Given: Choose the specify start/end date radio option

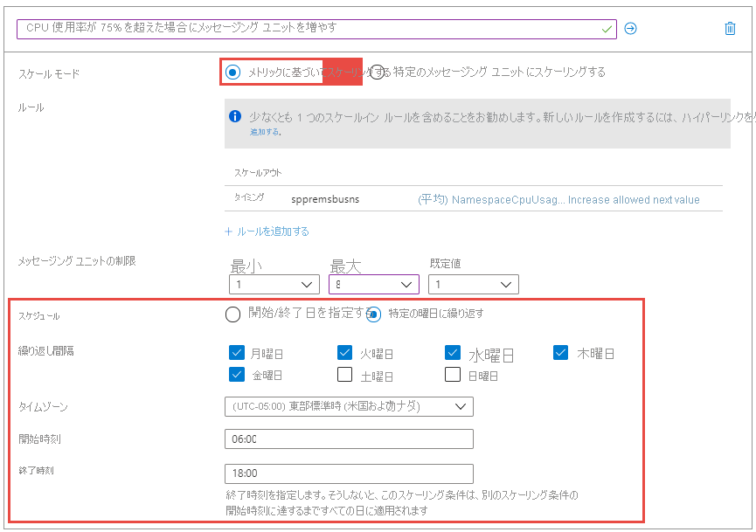Looking at the screenshot, I should (232, 314).
